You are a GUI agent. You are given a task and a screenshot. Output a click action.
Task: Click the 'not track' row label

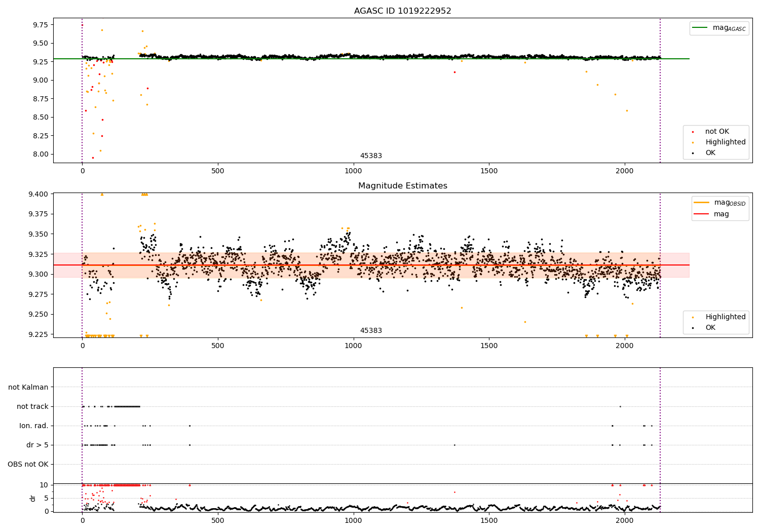tap(32, 406)
